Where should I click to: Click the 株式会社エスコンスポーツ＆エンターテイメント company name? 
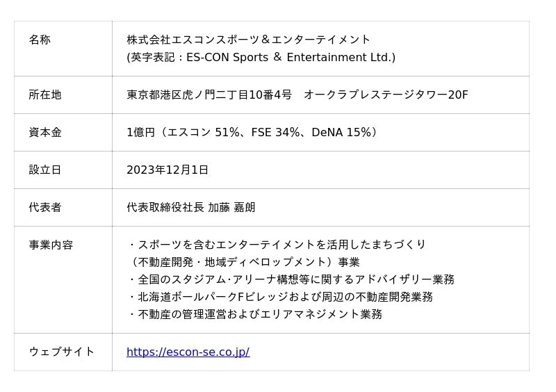249,40
